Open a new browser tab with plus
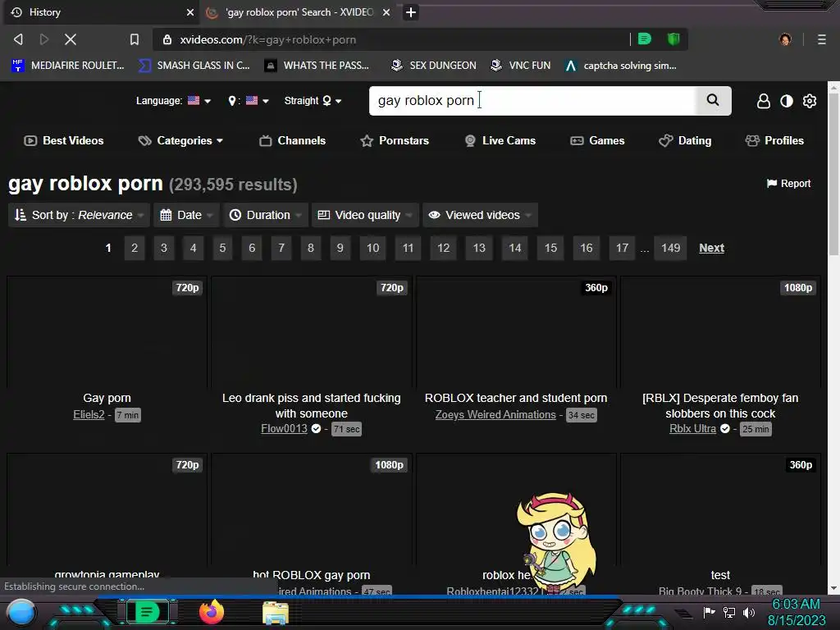 coord(410,11)
